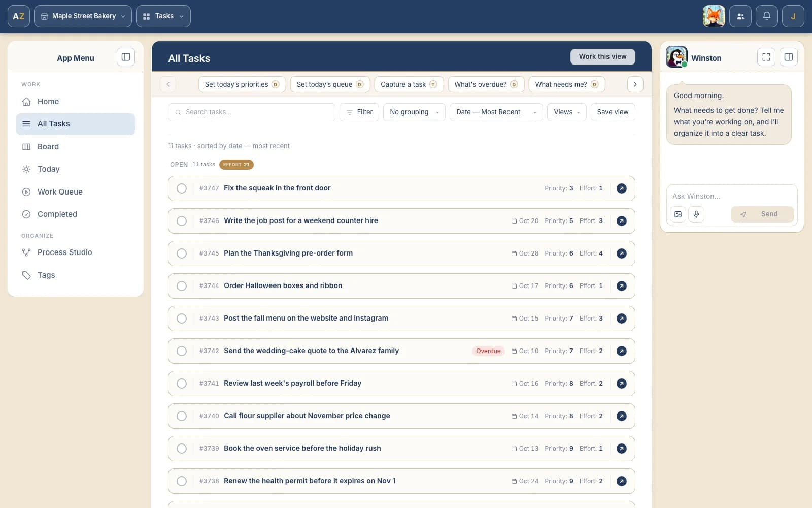The height and width of the screenshot is (508, 812).
Task: Open the Tasks module dropdown
Action: (x=163, y=16)
